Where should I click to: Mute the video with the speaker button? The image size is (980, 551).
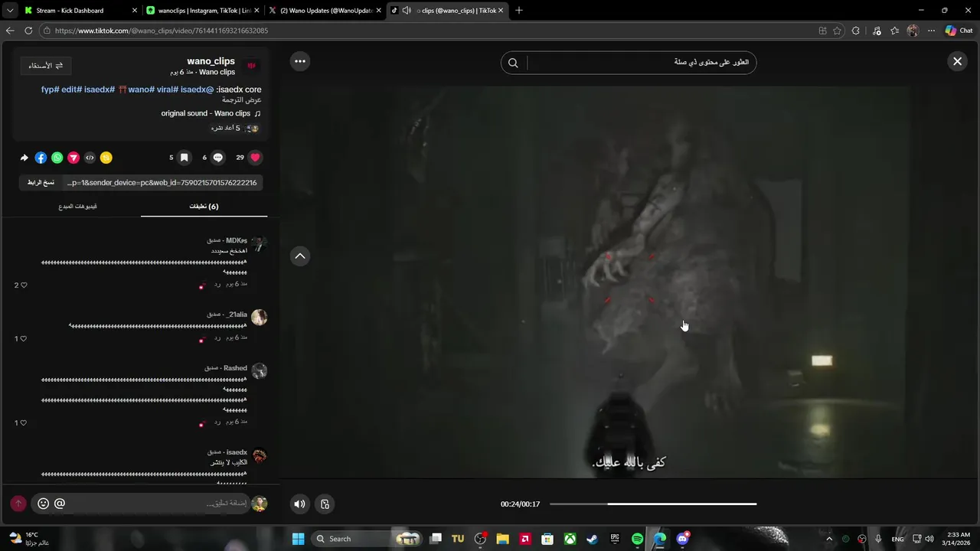[299, 504]
